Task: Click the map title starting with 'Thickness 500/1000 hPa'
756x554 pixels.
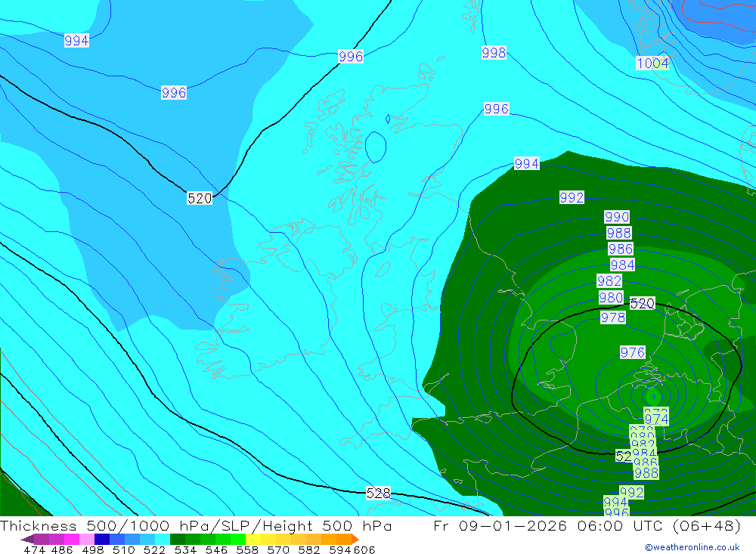Action: click(x=195, y=526)
